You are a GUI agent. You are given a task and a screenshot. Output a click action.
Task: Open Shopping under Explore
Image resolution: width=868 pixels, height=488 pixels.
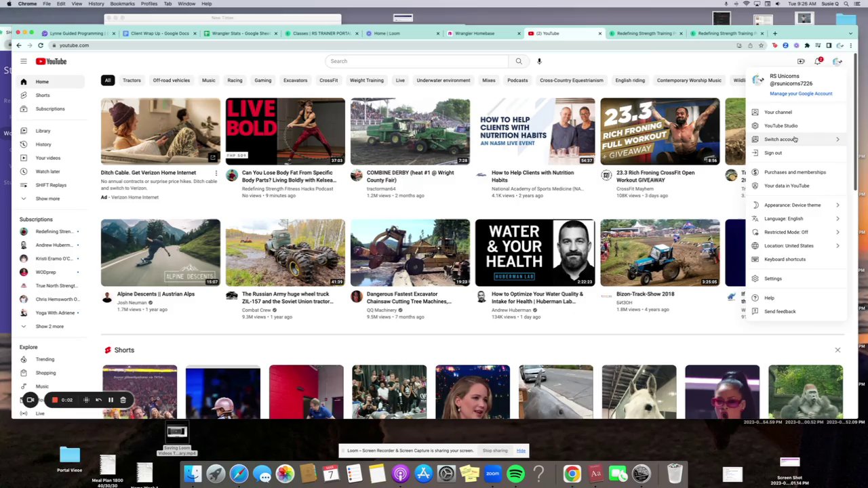(52, 372)
